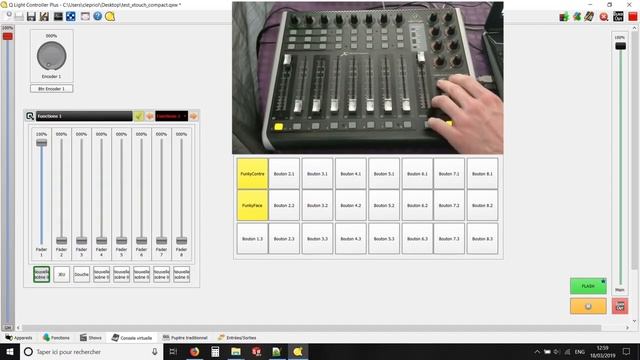
Task: Click the Fader 8 slider handle
Action: pos(182,240)
